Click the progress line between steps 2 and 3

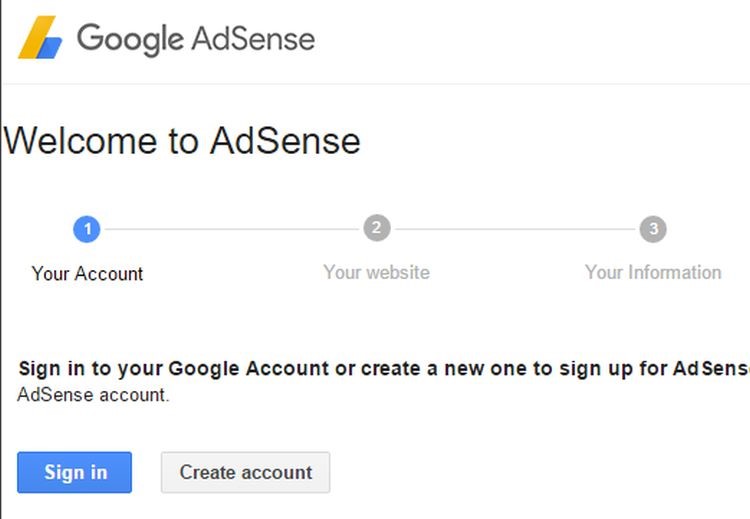tap(515, 229)
